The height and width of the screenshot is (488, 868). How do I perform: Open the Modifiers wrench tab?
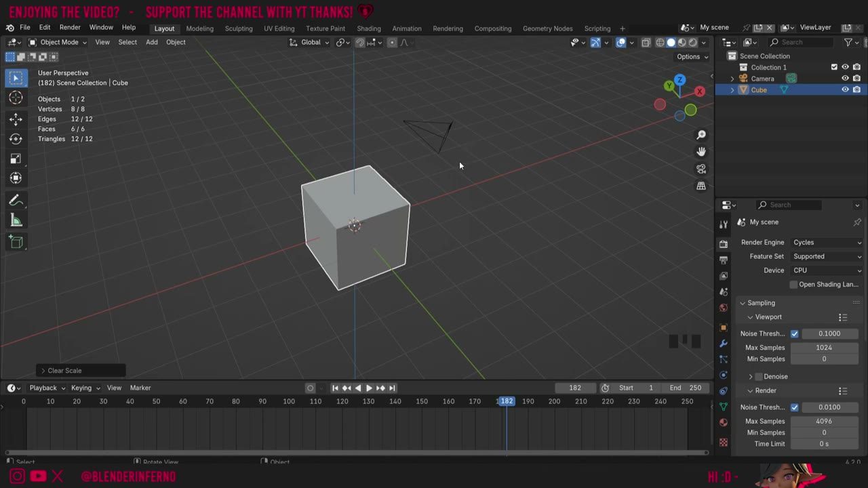click(x=724, y=344)
